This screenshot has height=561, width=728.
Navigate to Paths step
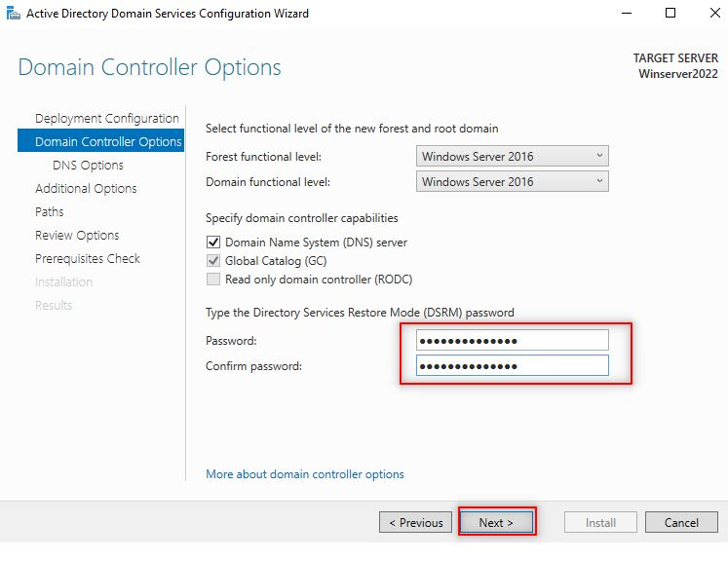[50, 212]
